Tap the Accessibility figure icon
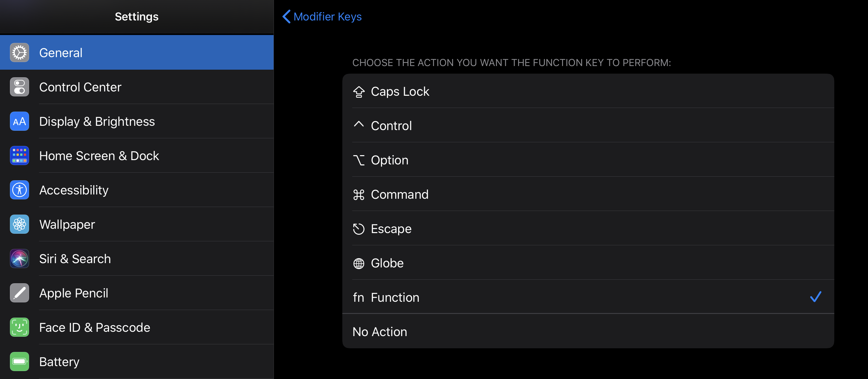 (19, 190)
